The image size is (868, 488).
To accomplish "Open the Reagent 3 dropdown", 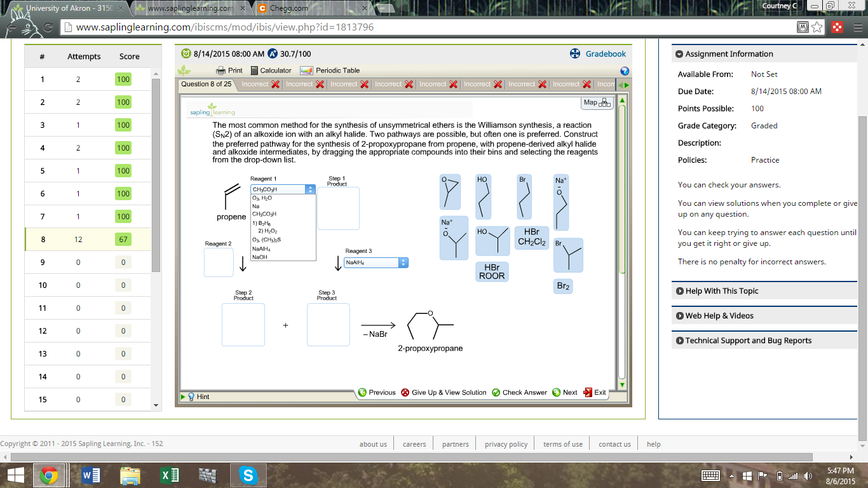I will coord(376,262).
